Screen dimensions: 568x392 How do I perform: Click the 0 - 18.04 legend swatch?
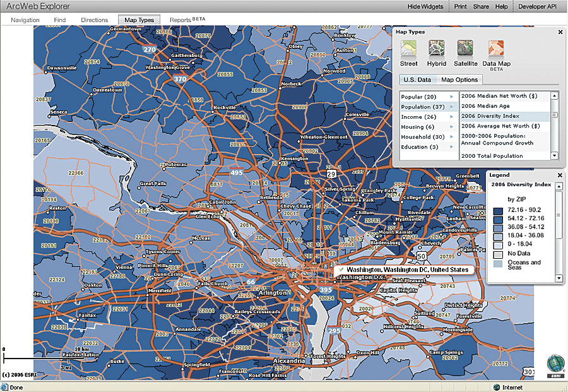498,246
